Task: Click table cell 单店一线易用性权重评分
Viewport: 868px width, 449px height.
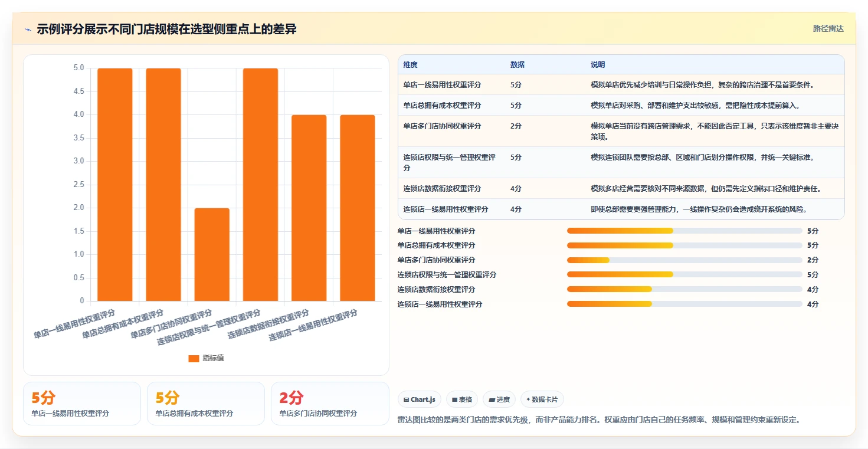Action: click(442, 84)
